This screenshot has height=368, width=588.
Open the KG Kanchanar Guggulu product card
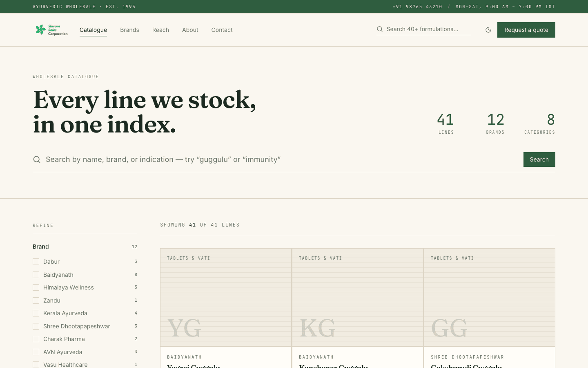pos(358,308)
